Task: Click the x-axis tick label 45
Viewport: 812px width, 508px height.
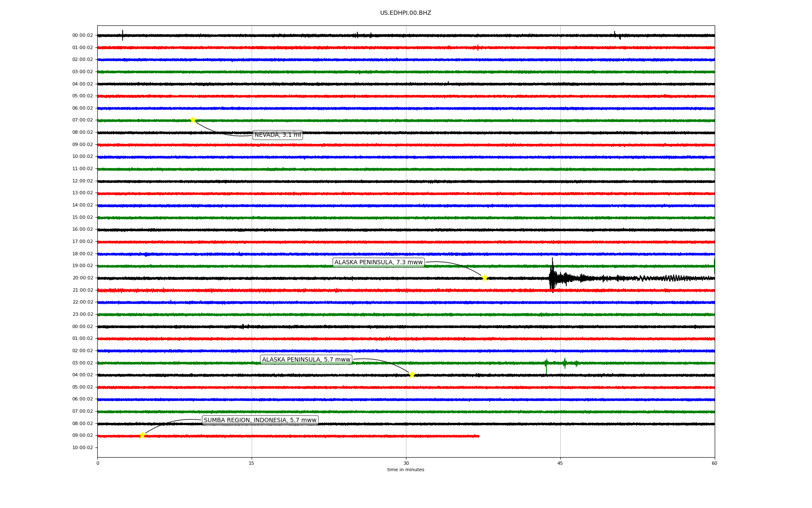Action: coord(560,463)
